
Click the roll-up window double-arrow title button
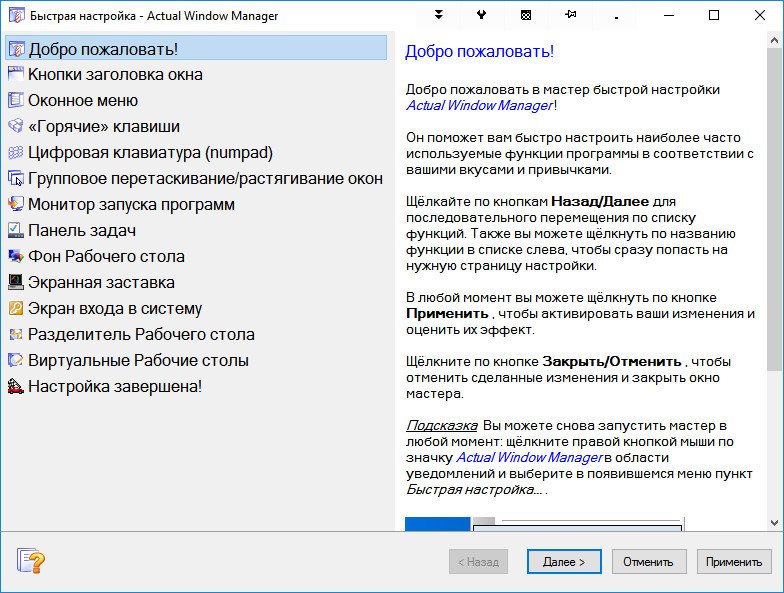click(438, 15)
